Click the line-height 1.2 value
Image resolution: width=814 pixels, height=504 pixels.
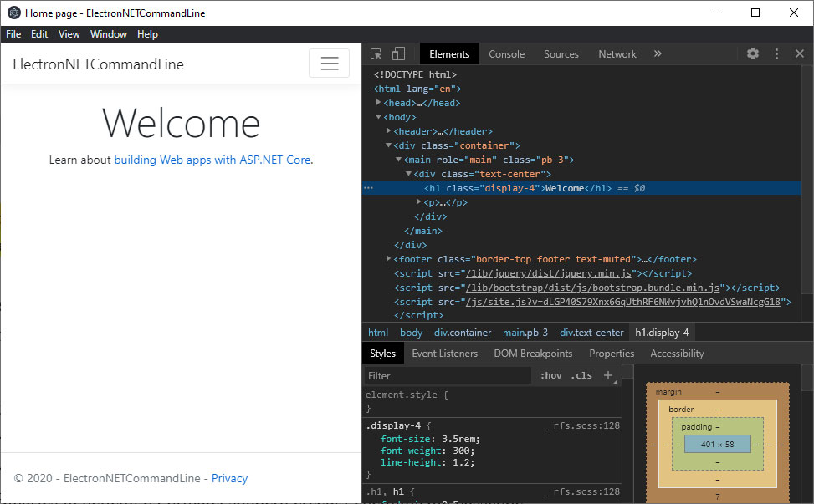coord(460,462)
